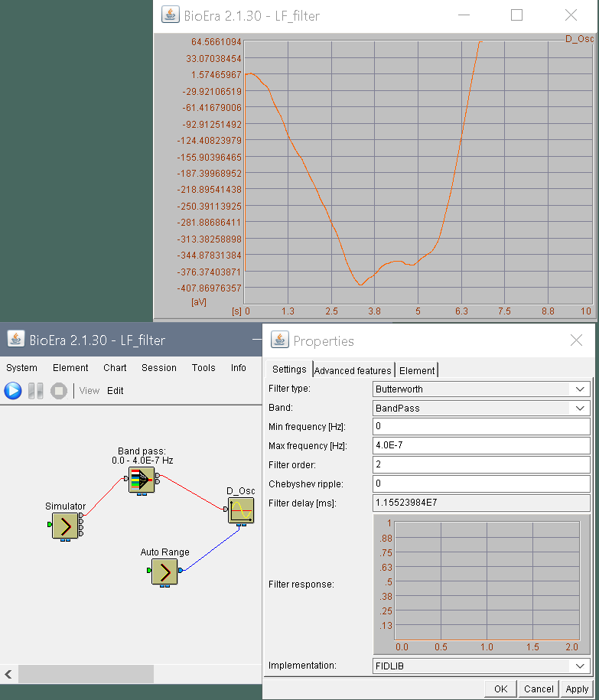The height and width of the screenshot is (700, 599).
Task: Open the Tools menu
Action: pos(203,368)
